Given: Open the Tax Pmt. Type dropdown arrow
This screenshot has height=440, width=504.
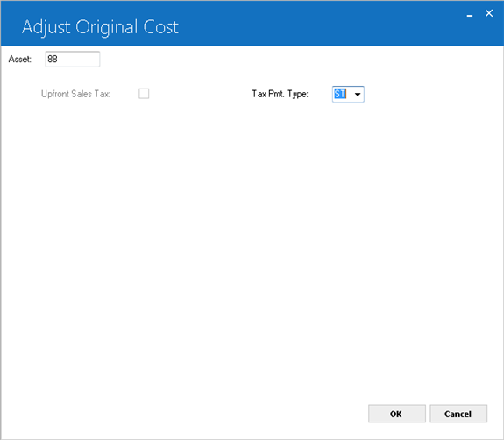Looking at the screenshot, I should click(358, 94).
